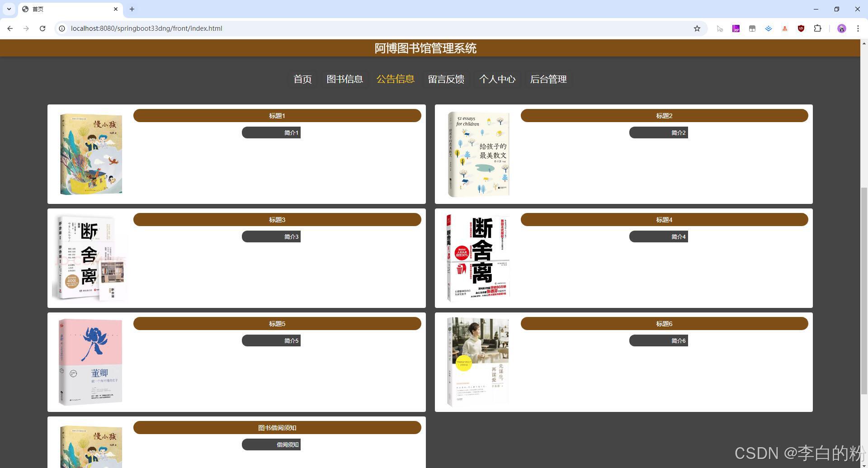Image resolution: width=868 pixels, height=468 pixels.
Task: Click the 标题6 title bar
Action: [x=664, y=324]
